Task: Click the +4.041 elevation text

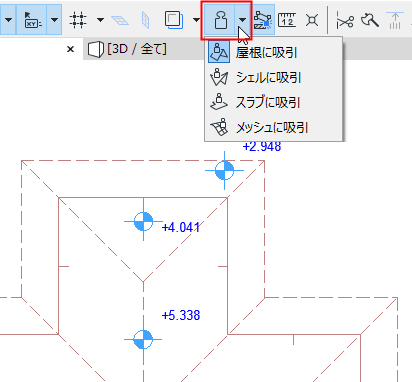Action: point(181,227)
